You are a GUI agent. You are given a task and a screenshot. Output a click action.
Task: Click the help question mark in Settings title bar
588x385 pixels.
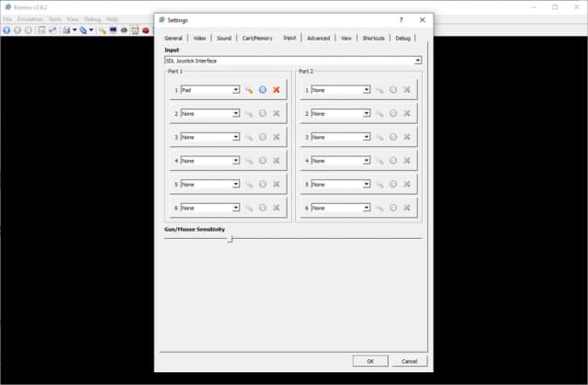click(401, 20)
